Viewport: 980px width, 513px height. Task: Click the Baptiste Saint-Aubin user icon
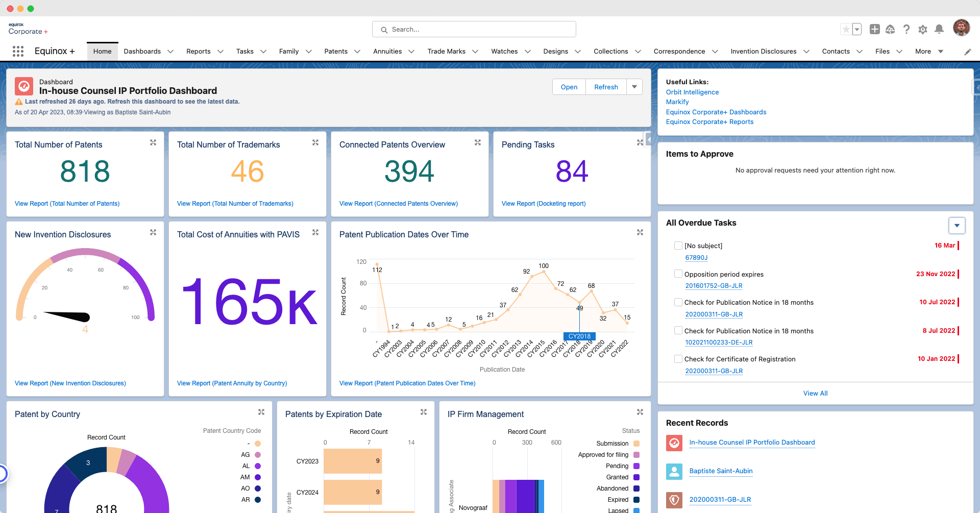674,471
